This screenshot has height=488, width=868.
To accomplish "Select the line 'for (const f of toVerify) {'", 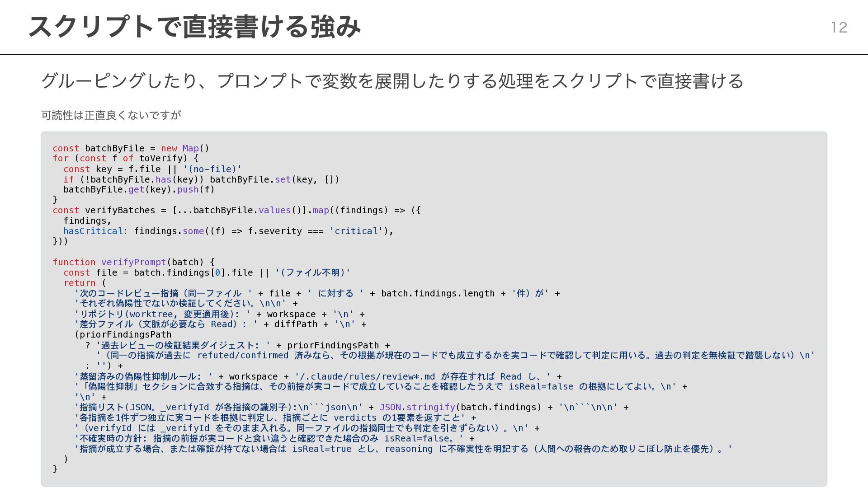I will click(126, 159).
